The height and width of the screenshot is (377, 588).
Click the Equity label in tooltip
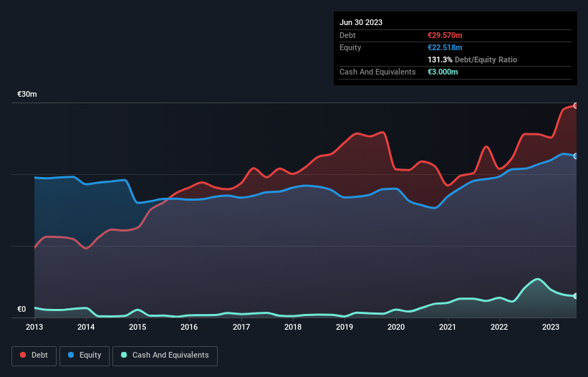350,47
